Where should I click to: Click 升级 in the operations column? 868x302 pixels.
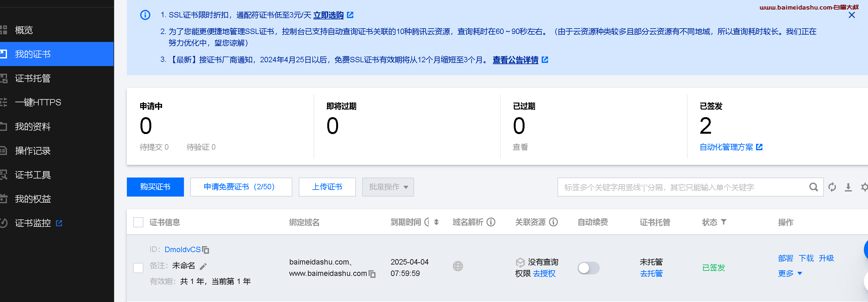[826, 258]
